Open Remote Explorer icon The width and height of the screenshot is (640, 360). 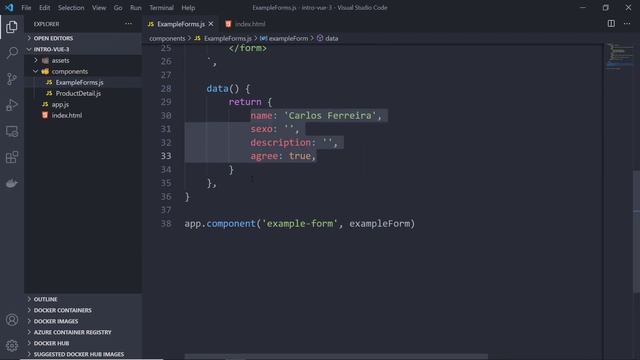(x=12, y=131)
